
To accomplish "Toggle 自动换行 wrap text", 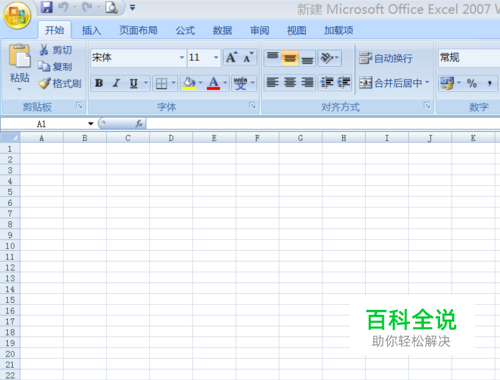I will pyautogui.click(x=386, y=58).
